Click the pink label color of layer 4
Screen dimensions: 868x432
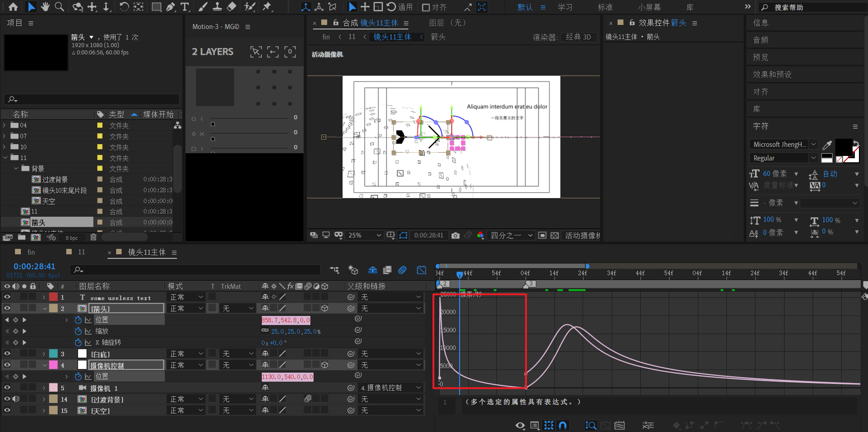point(54,365)
